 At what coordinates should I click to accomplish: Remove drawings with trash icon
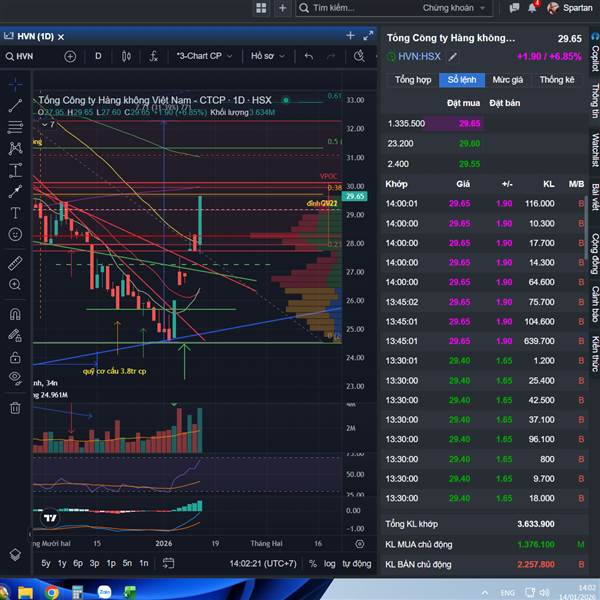(15, 408)
